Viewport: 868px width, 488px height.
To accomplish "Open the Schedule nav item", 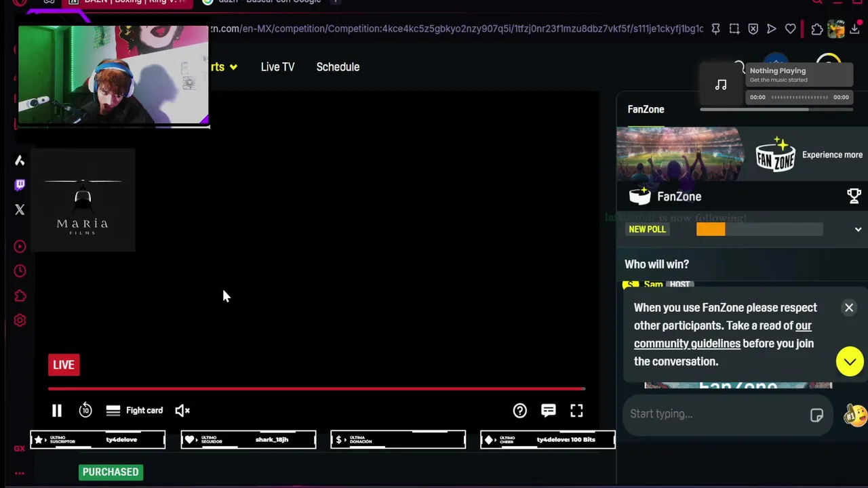I will (338, 67).
